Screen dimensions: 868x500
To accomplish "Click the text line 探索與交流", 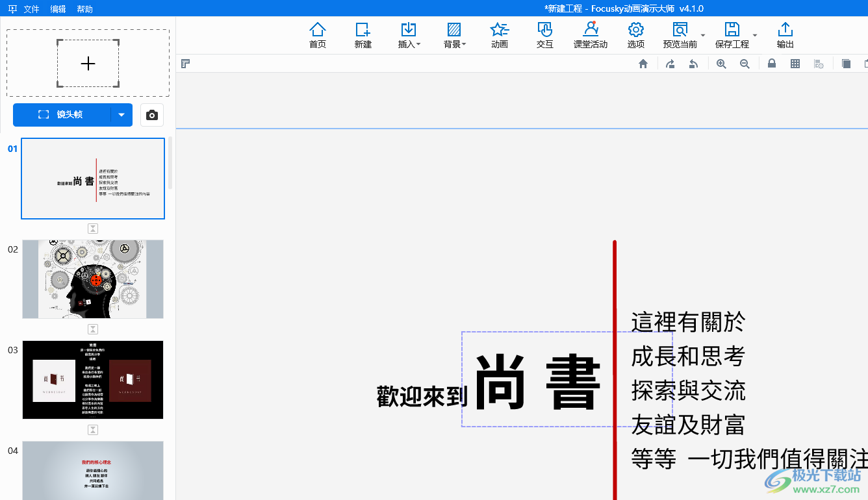I will (688, 391).
